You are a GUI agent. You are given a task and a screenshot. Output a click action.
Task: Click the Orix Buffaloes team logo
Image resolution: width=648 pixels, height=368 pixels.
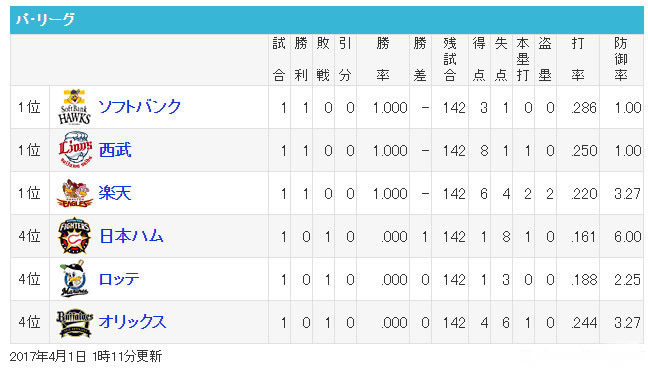click(75, 322)
